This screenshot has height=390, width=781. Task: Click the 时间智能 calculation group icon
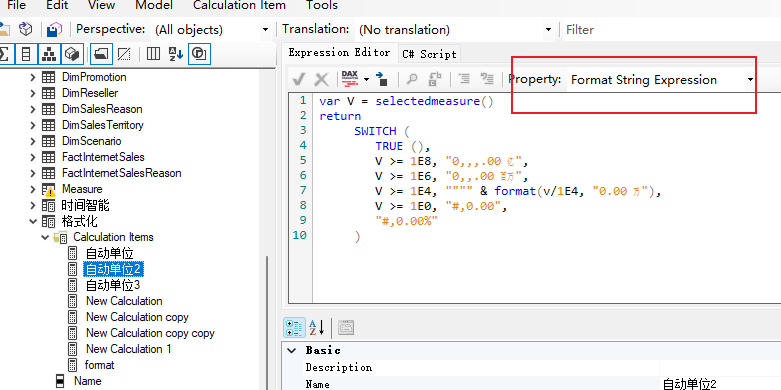tap(48, 205)
